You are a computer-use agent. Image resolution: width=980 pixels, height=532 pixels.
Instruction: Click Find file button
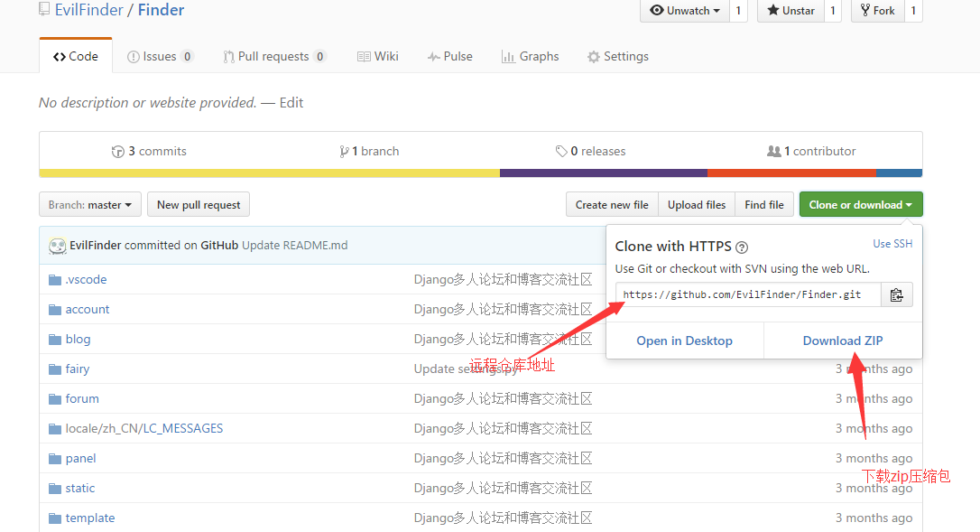point(764,205)
